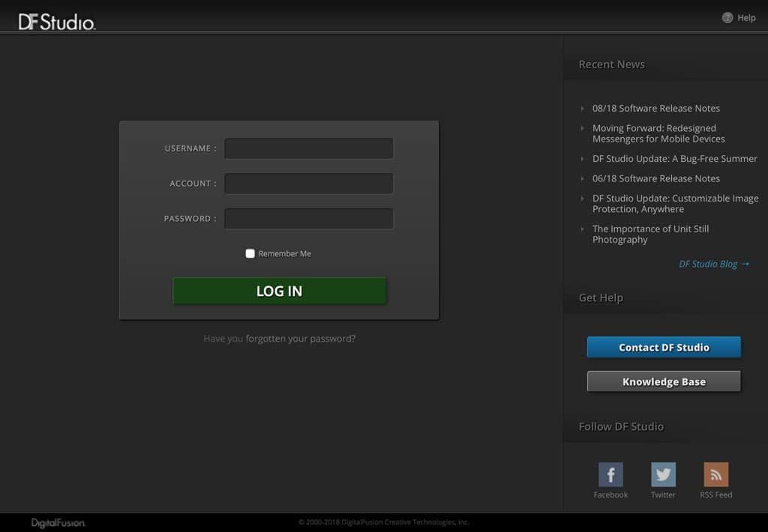The width and height of the screenshot is (768, 532).
Task: Click the Contact DF Studio button
Action: point(663,347)
